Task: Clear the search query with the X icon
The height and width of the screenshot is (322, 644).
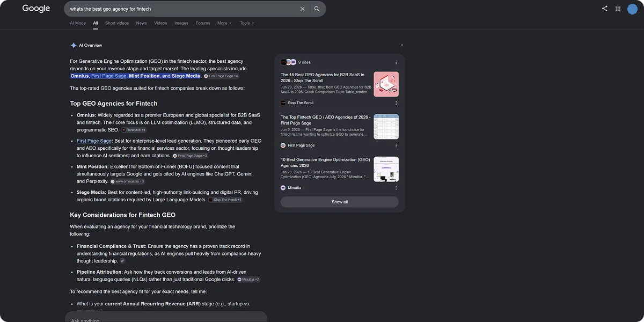Action: (302, 9)
